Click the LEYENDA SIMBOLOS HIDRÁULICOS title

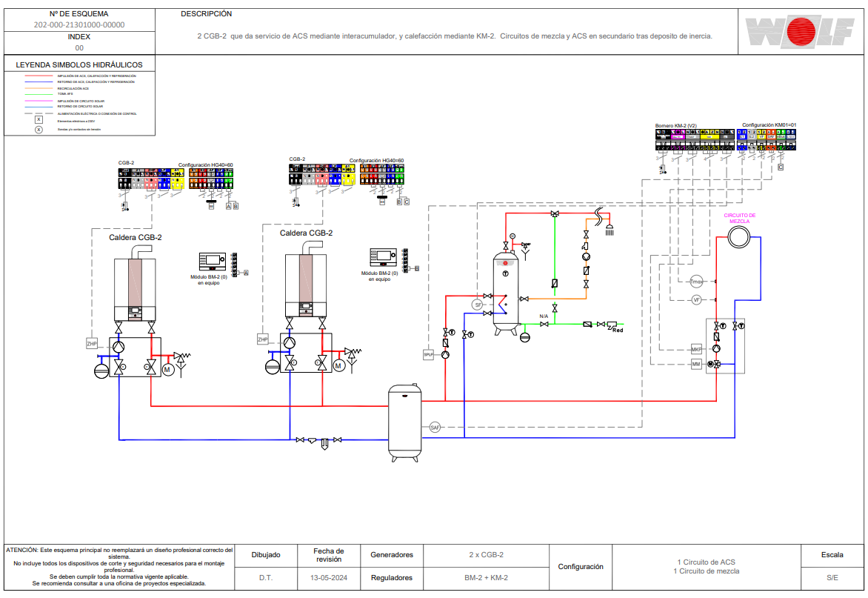click(x=79, y=64)
